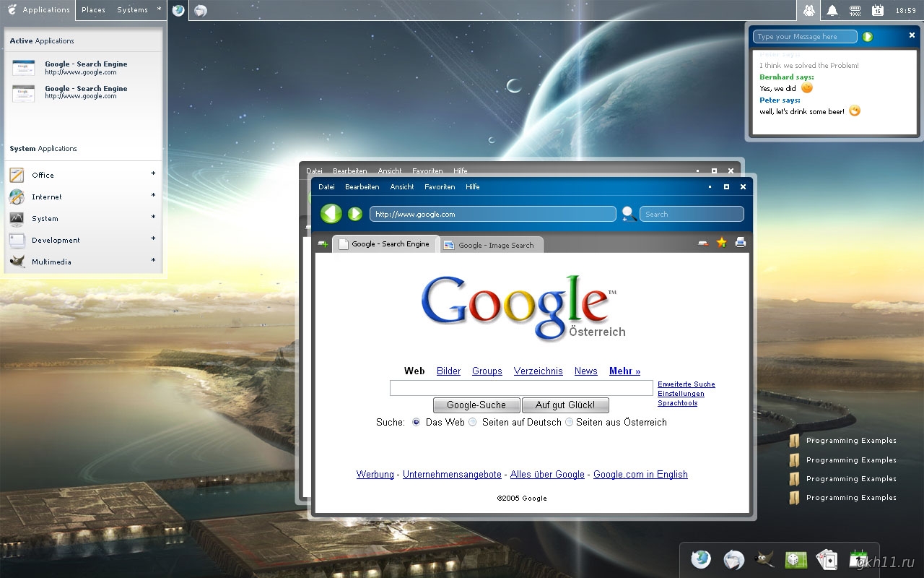Send chat message with green arrow
Viewport: 924px width, 578px height.
click(x=868, y=36)
